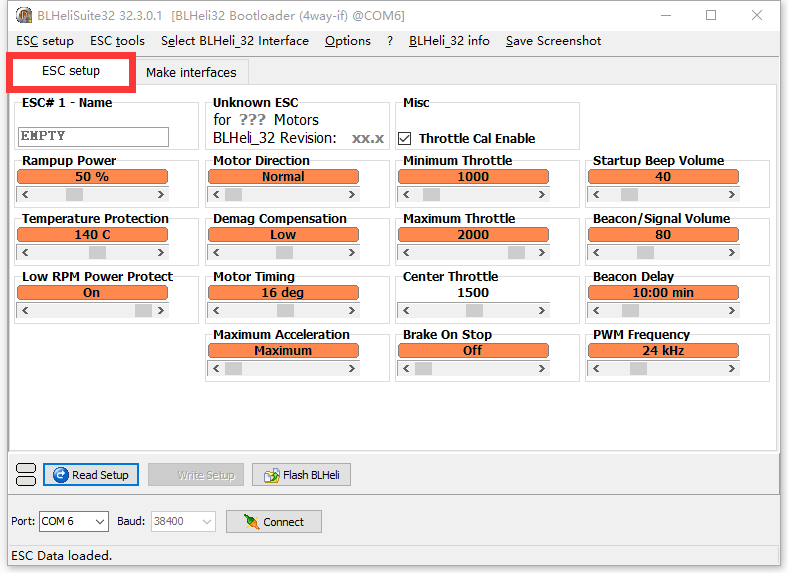Click the Connect button
788x573 pixels.
274,522
